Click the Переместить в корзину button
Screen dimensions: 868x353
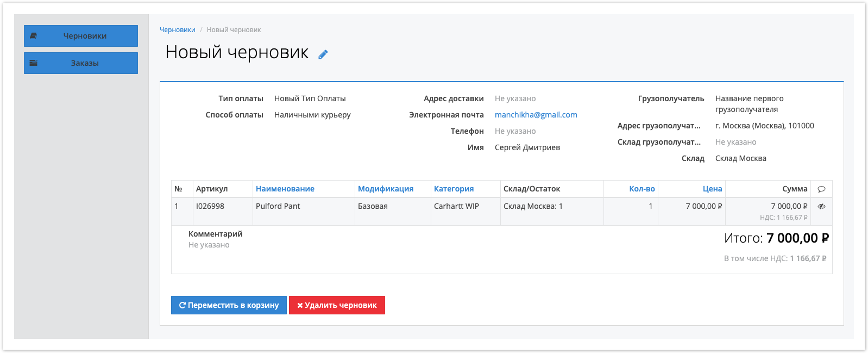point(229,305)
